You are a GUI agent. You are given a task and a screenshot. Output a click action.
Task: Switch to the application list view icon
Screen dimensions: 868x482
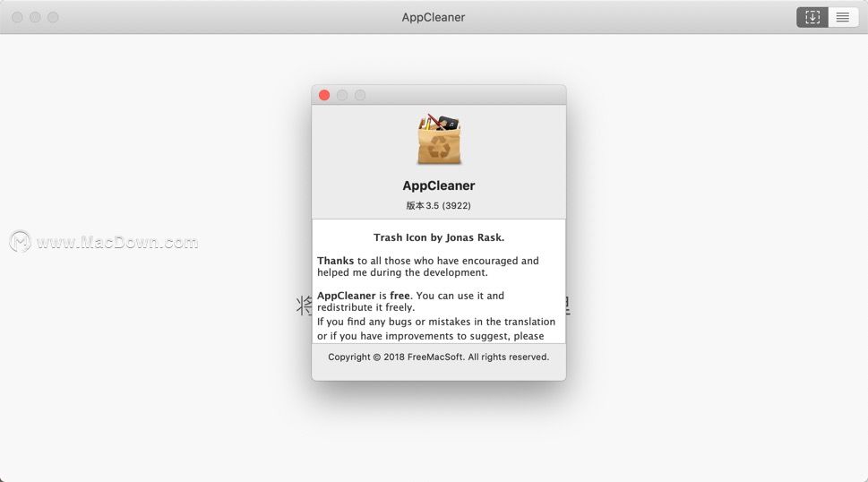(x=843, y=17)
